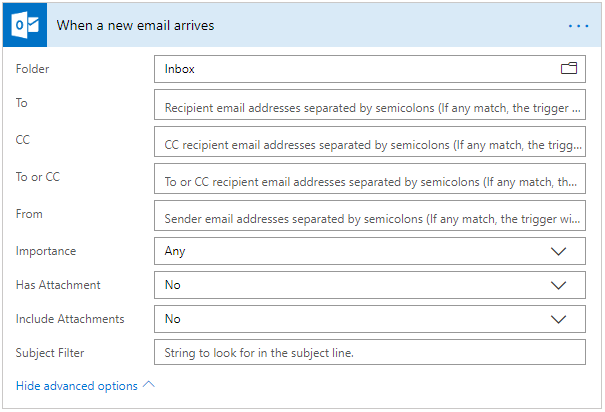Click the 'Importance' field label
The image size is (605, 412).
point(46,251)
